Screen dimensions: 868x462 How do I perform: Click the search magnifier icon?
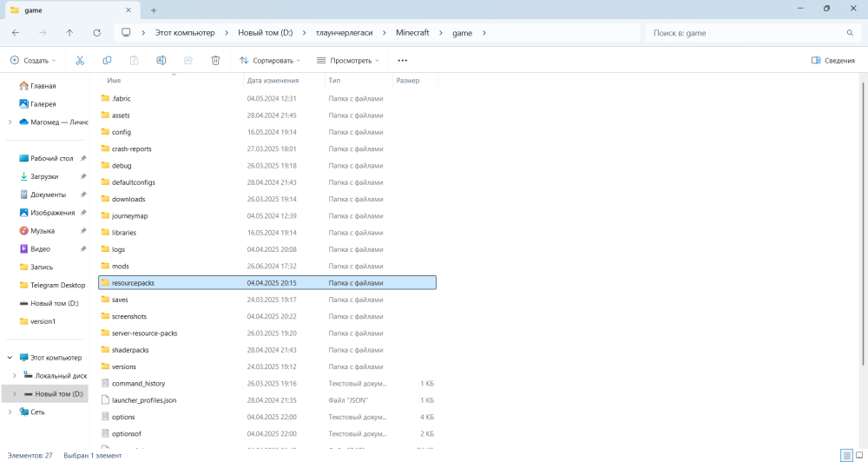point(850,33)
